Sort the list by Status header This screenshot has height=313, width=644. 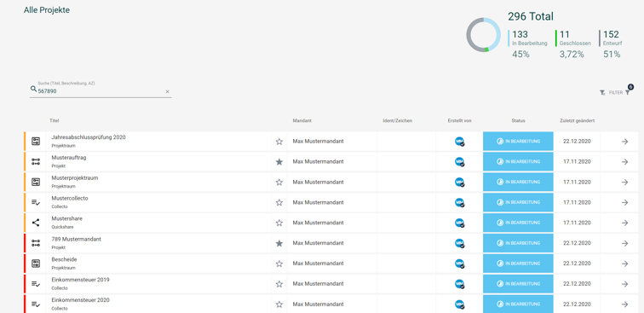point(518,120)
